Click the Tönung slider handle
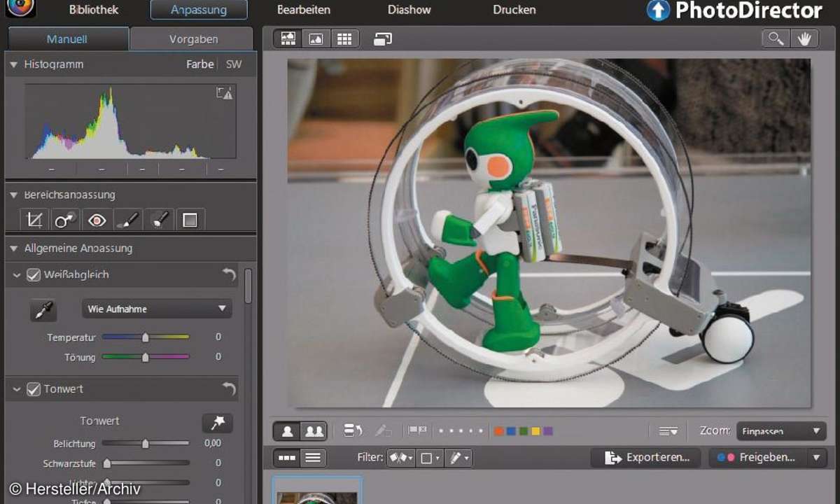This screenshot has width=840, height=504. pos(146,357)
